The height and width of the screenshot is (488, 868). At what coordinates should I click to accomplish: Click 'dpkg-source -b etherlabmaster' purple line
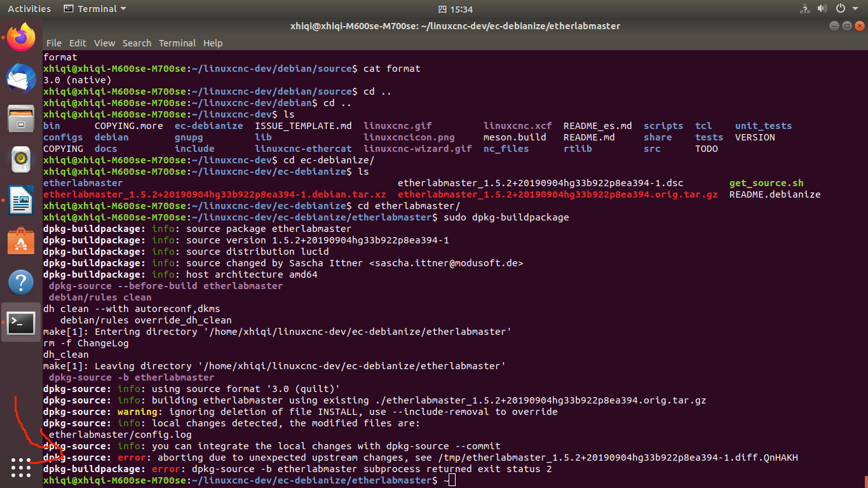[132, 377]
